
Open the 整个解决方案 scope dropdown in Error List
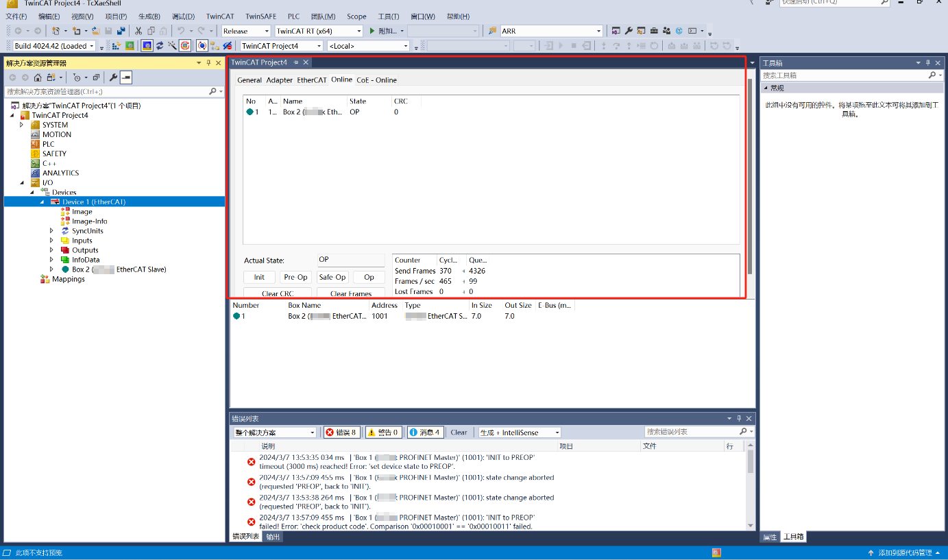(313, 433)
